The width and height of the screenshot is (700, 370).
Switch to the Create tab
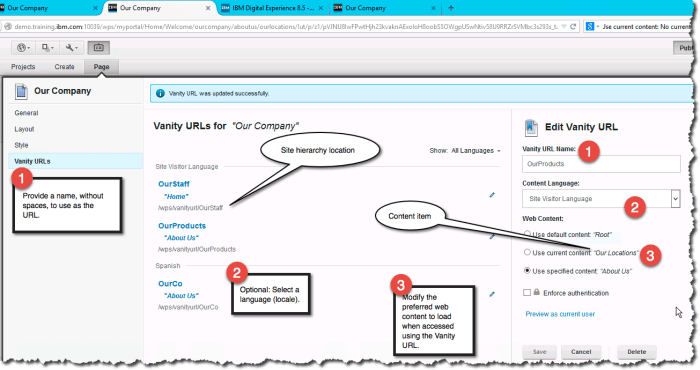[64, 67]
